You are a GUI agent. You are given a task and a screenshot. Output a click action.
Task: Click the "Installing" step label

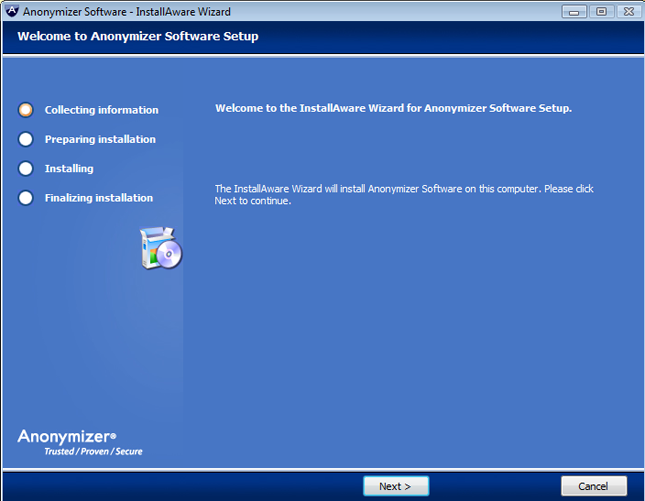[x=69, y=168]
